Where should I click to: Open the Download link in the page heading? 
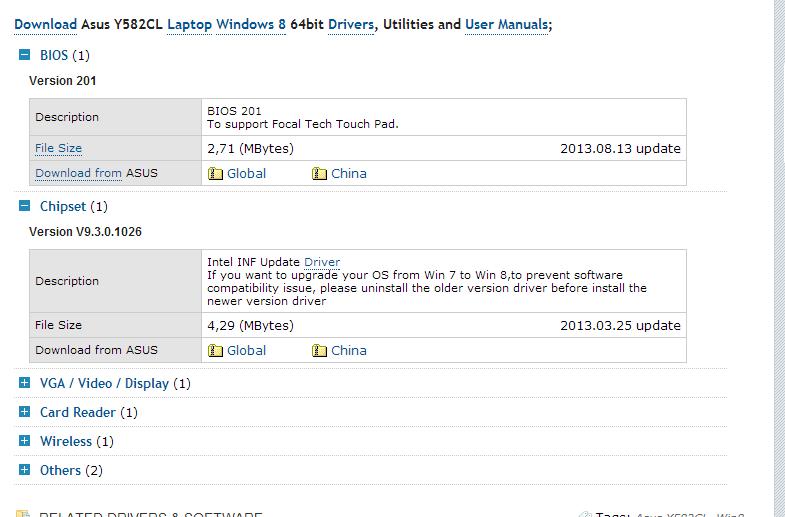pyautogui.click(x=45, y=24)
